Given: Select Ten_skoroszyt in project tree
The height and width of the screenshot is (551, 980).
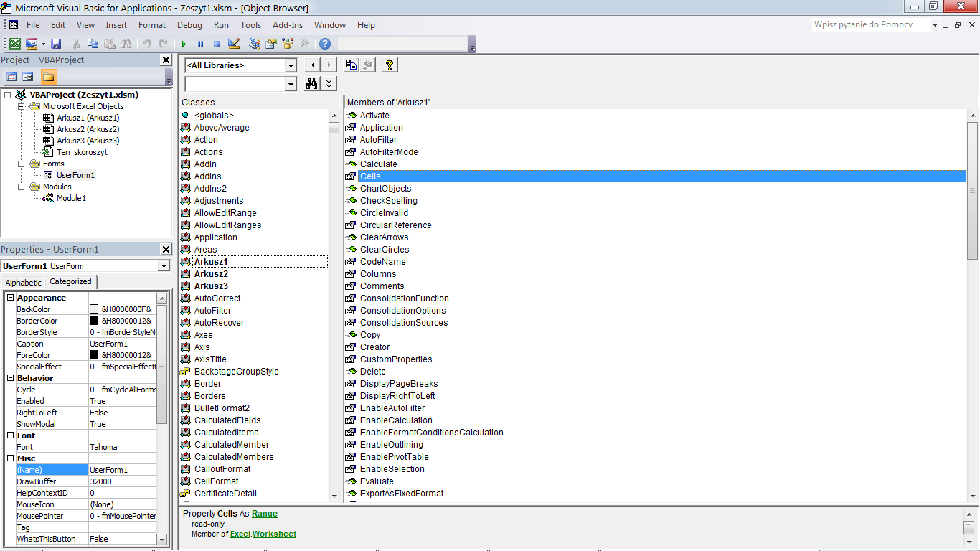Looking at the screenshot, I should [82, 152].
